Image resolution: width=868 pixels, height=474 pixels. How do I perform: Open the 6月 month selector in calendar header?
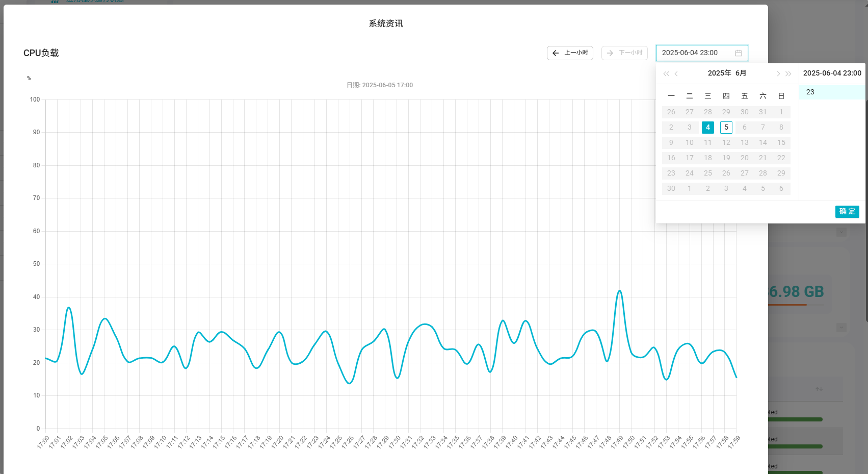(x=741, y=73)
